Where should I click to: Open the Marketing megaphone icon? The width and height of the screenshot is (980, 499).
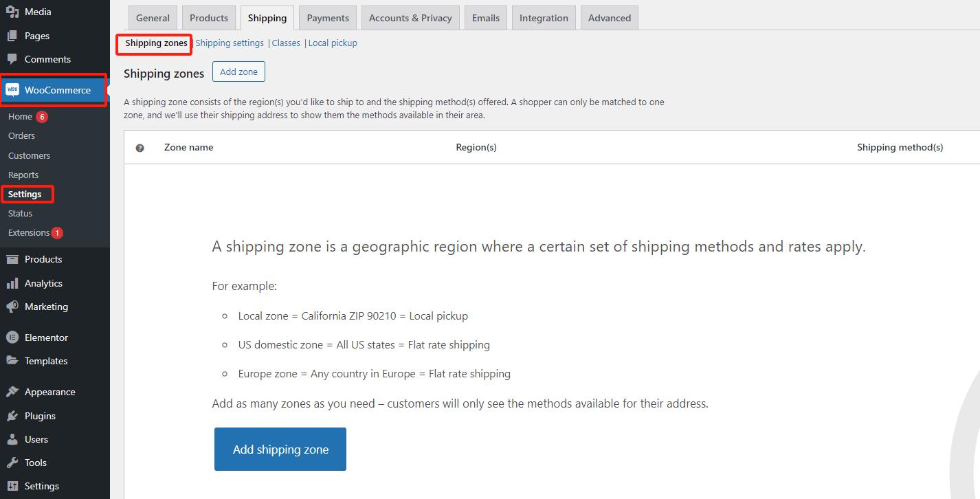tap(12, 307)
